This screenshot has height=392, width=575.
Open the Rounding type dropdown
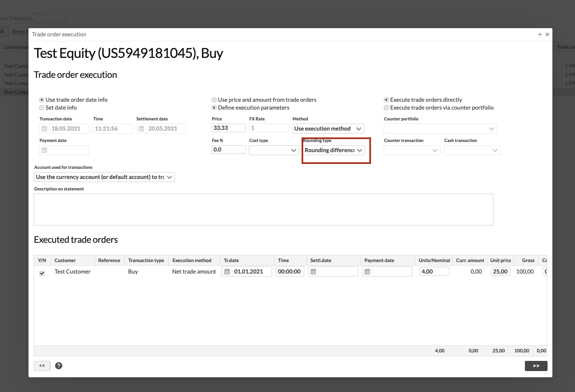pos(334,150)
